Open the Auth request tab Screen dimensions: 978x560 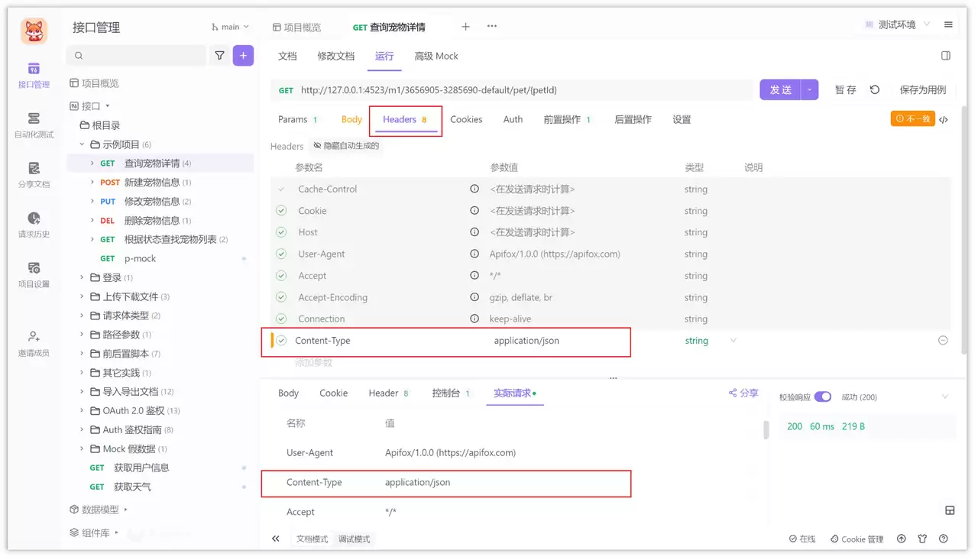513,119
